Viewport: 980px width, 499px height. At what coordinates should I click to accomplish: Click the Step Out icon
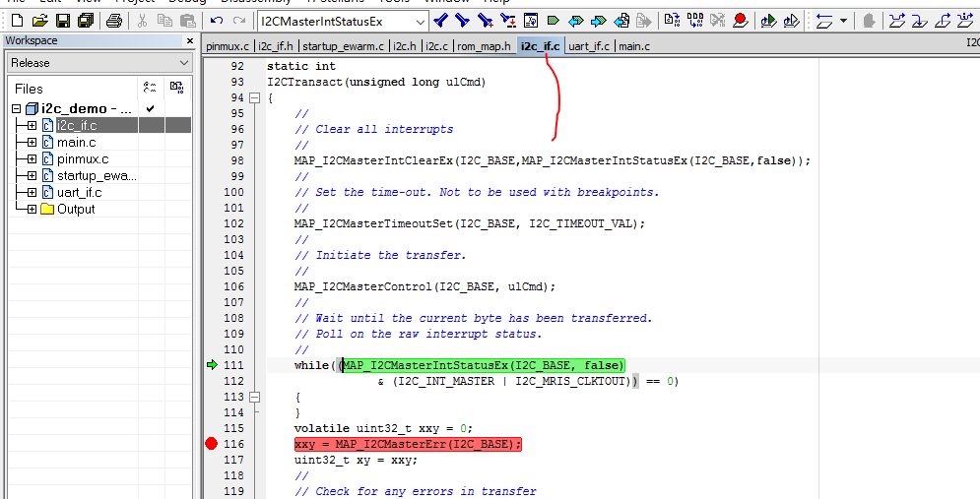(x=942, y=21)
